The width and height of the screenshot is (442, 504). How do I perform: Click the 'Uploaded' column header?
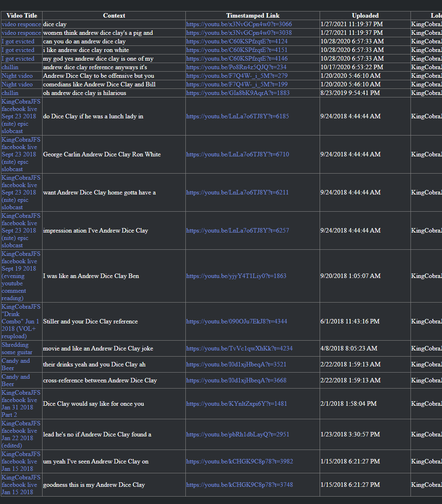click(365, 16)
